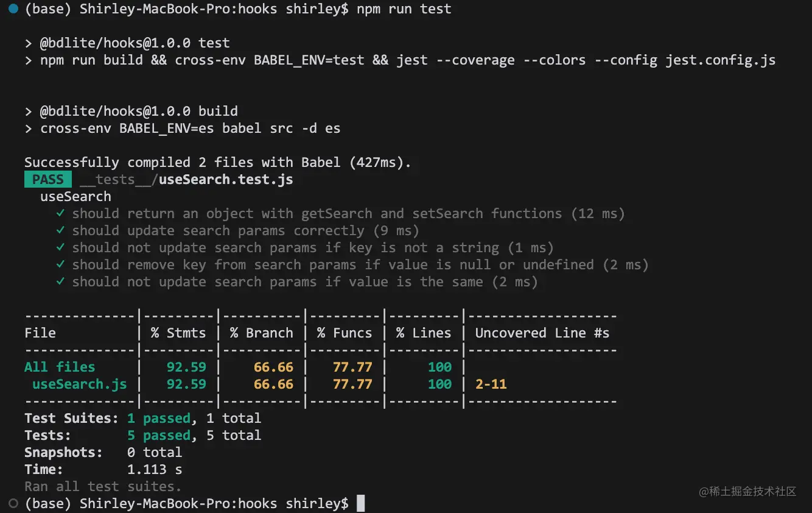Click the 'should return an object with getSearch' test
Viewport: 812px width, 513px height.
[340, 213]
